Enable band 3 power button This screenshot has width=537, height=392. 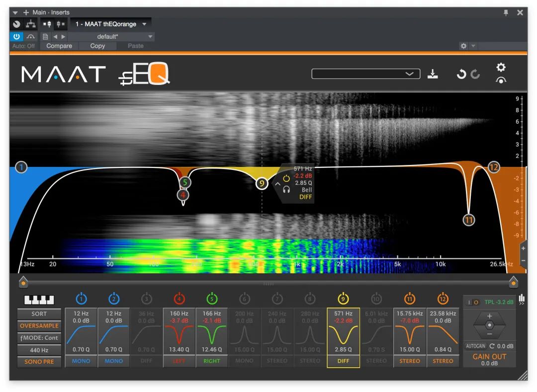coord(146,299)
